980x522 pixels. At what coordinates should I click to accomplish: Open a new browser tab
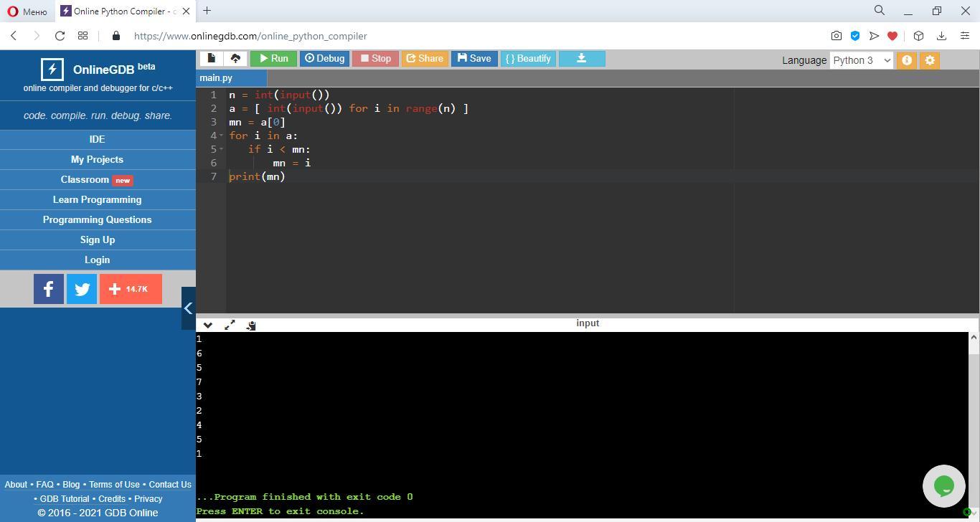(207, 11)
